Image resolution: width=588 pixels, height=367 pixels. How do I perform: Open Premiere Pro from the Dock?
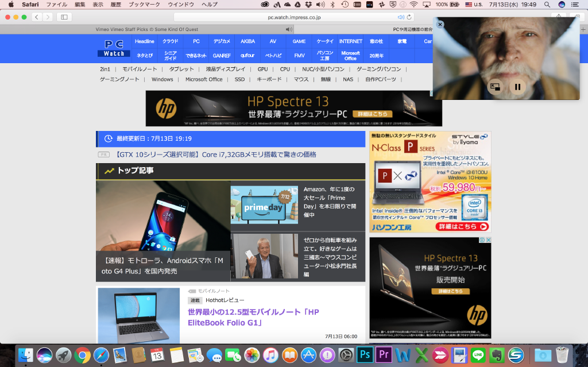point(385,355)
